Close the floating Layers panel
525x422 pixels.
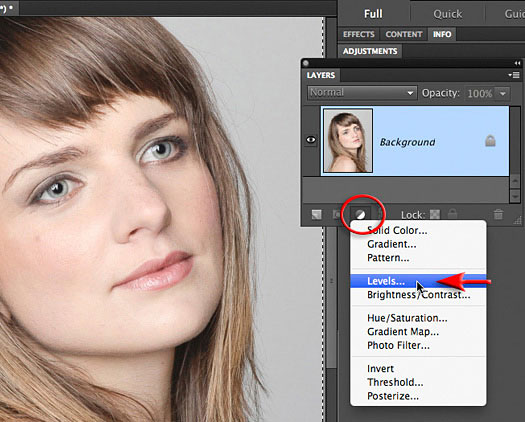tap(306, 63)
